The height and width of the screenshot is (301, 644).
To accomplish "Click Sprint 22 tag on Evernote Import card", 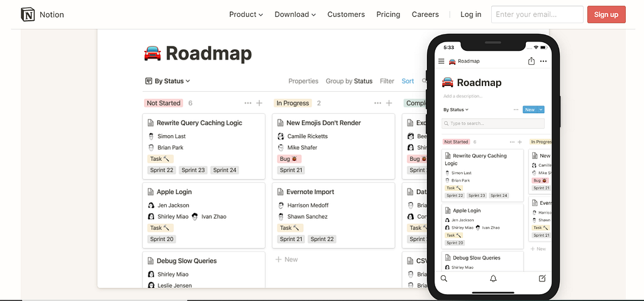I will coord(323,239).
